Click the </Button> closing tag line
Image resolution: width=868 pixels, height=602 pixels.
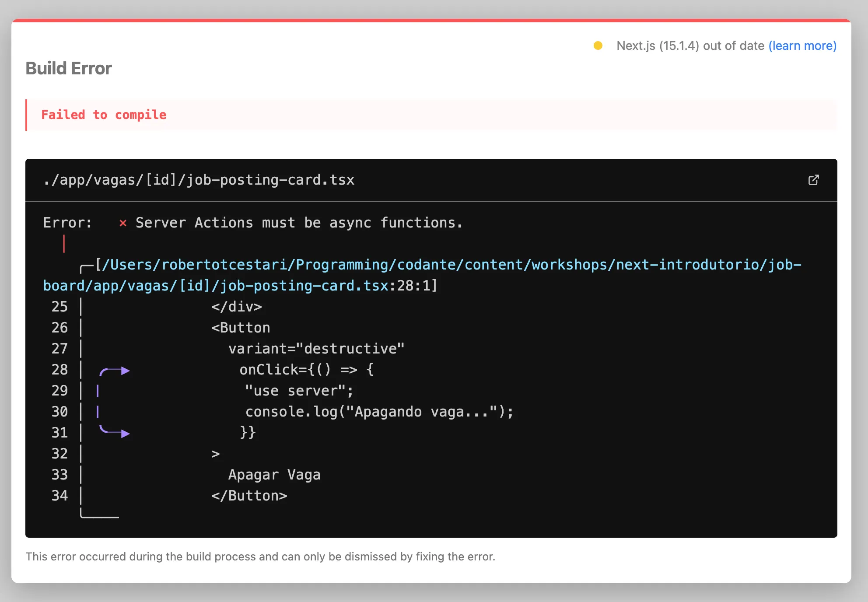249,496
